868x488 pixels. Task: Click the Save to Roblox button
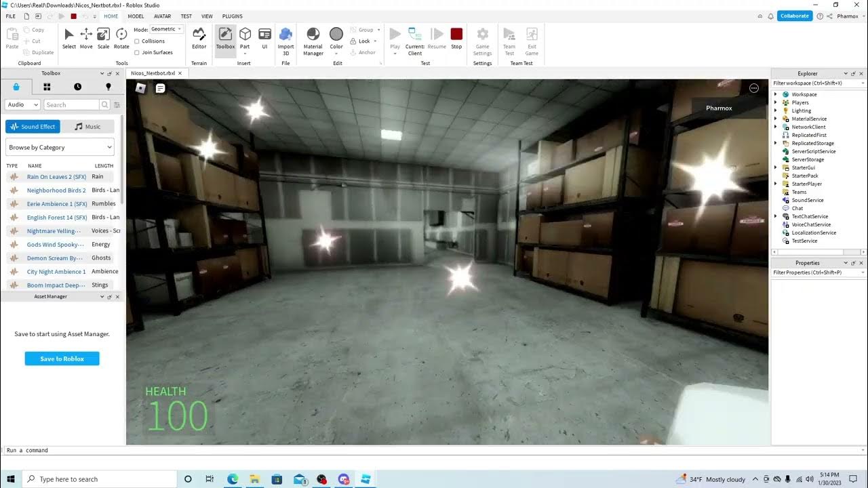(62, 359)
